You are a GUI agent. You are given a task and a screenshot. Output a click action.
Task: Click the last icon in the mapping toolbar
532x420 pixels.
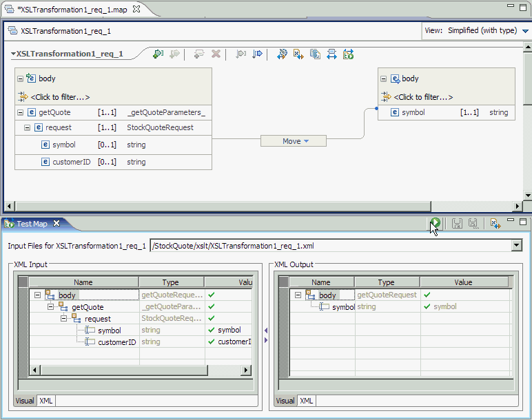[348, 54]
